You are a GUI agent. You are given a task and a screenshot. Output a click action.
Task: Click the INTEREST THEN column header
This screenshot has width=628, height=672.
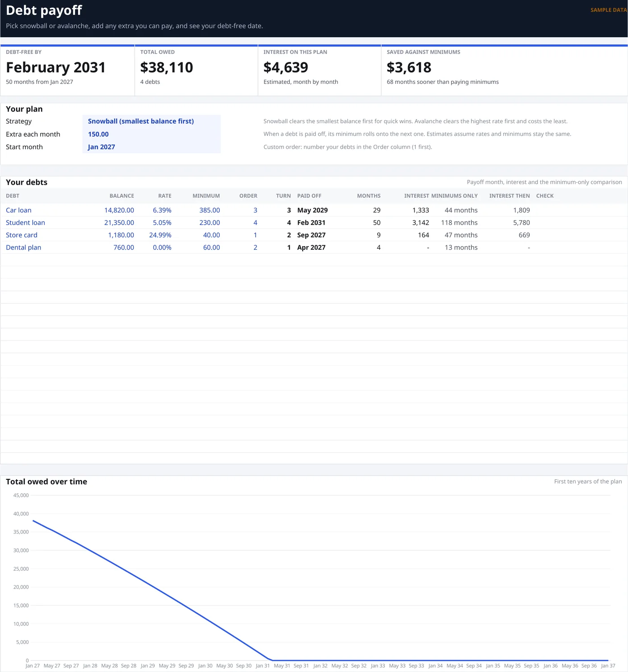click(510, 196)
